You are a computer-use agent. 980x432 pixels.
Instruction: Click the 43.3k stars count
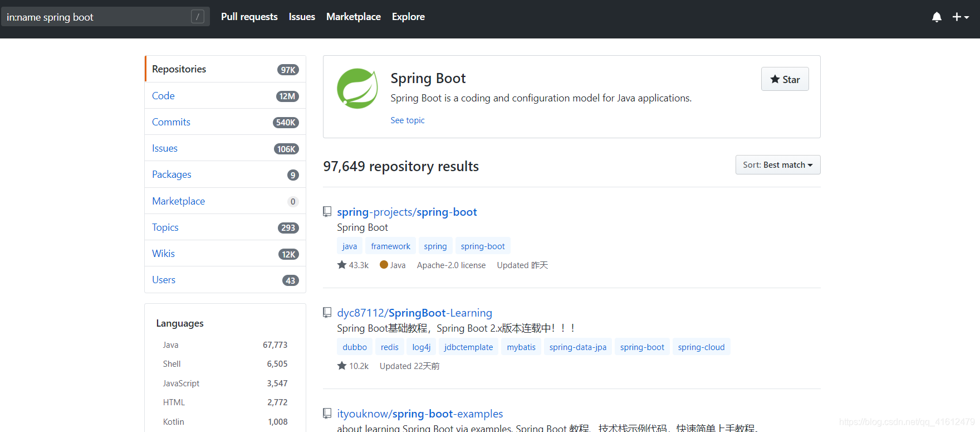point(353,265)
